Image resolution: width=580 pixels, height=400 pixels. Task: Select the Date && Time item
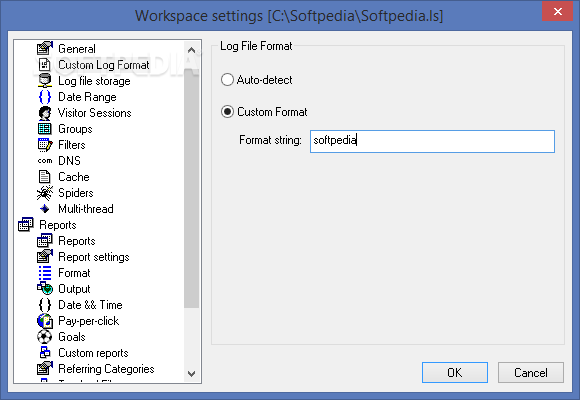click(90, 305)
